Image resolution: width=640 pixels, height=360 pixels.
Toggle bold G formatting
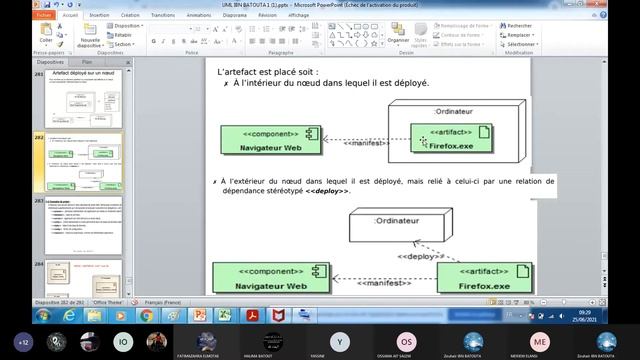point(153,41)
